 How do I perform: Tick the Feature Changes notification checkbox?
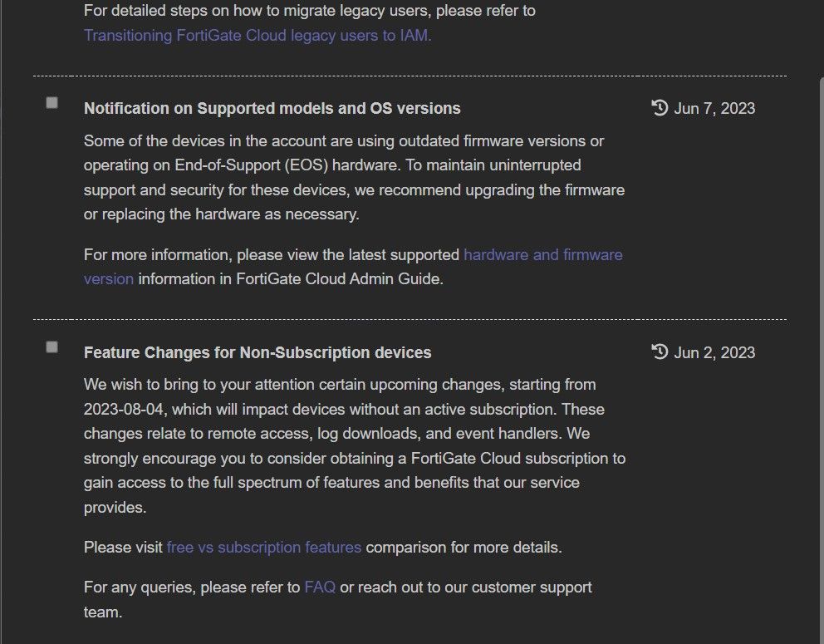[x=52, y=347]
